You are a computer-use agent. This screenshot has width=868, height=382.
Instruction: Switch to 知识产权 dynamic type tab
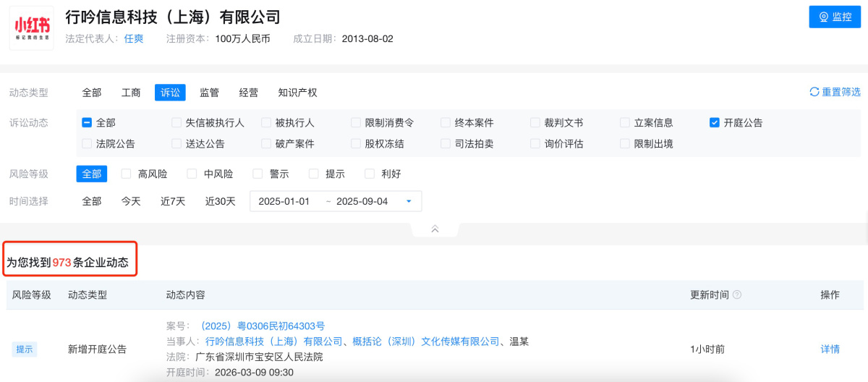click(x=297, y=93)
